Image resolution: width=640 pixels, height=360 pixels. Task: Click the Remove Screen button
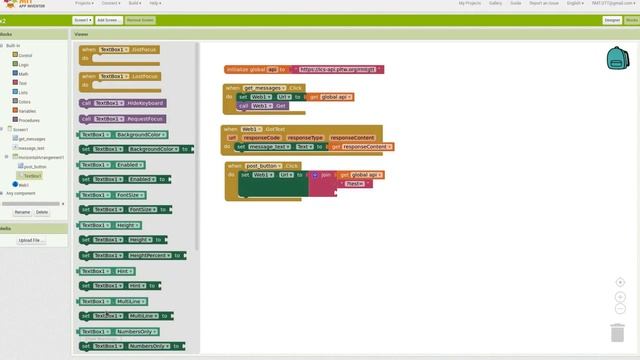pos(140,20)
